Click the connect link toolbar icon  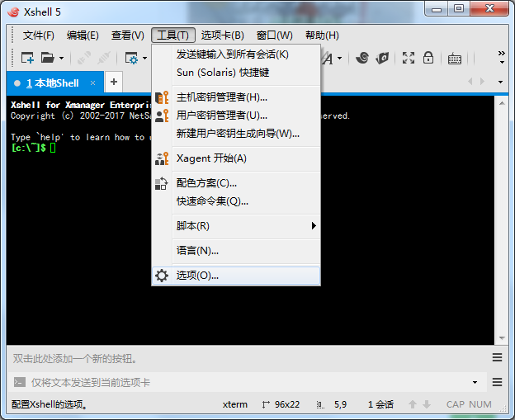(x=84, y=58)
